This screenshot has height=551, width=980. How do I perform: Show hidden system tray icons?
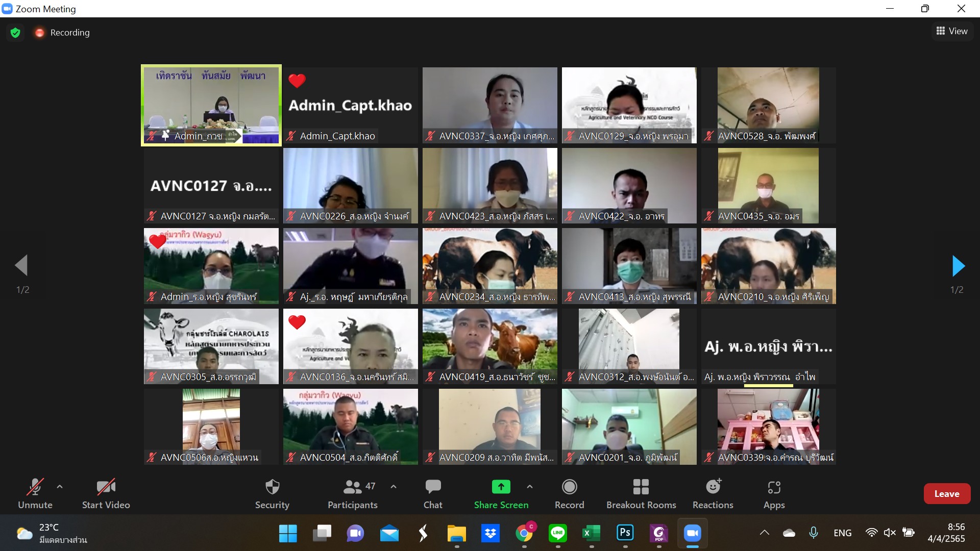click(x=764, y=533)
